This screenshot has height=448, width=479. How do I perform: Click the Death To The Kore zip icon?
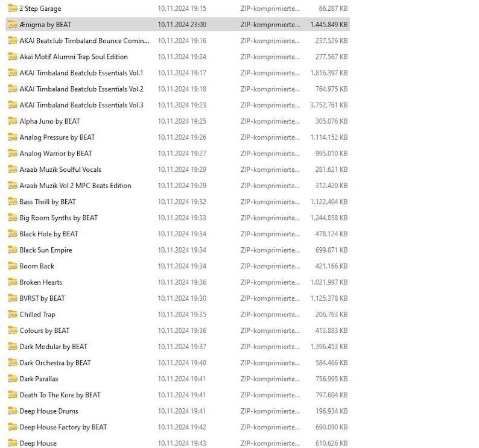point(13,395)
